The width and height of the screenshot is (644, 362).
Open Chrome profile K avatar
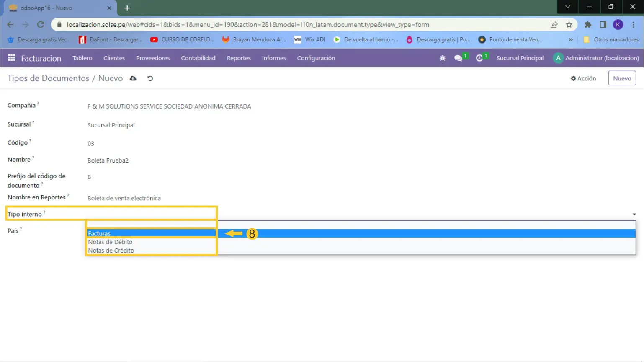(x=618, y=25)
